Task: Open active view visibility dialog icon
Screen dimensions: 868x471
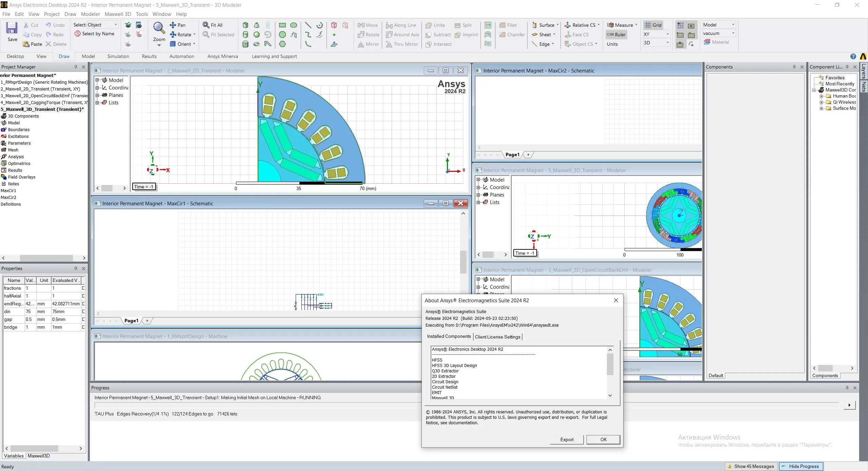Action: pos(139,25)
